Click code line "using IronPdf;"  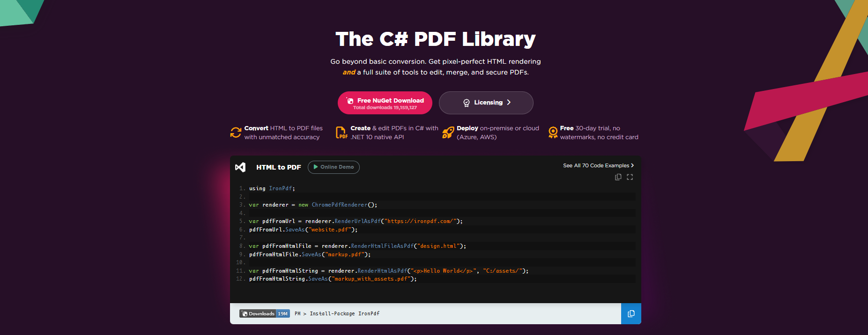coord(272,188)
